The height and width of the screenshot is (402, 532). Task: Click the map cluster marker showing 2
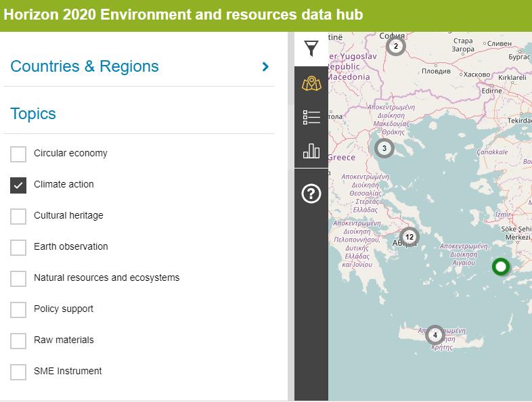pyautogui.click(x=395, y=46)
